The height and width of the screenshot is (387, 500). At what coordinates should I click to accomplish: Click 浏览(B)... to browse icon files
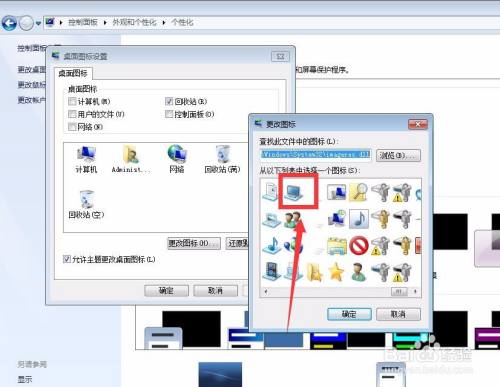tap(398, 155)
